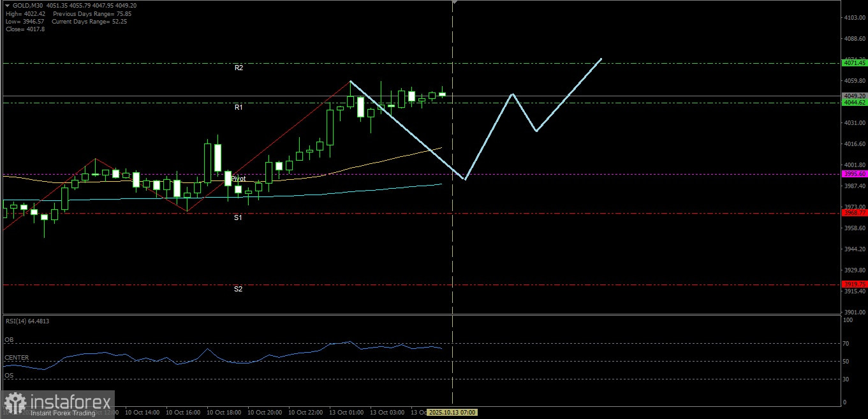Click the CENTER level label in RSI
Viewport: 868px width, 419px height.
[x=17, y=358]
